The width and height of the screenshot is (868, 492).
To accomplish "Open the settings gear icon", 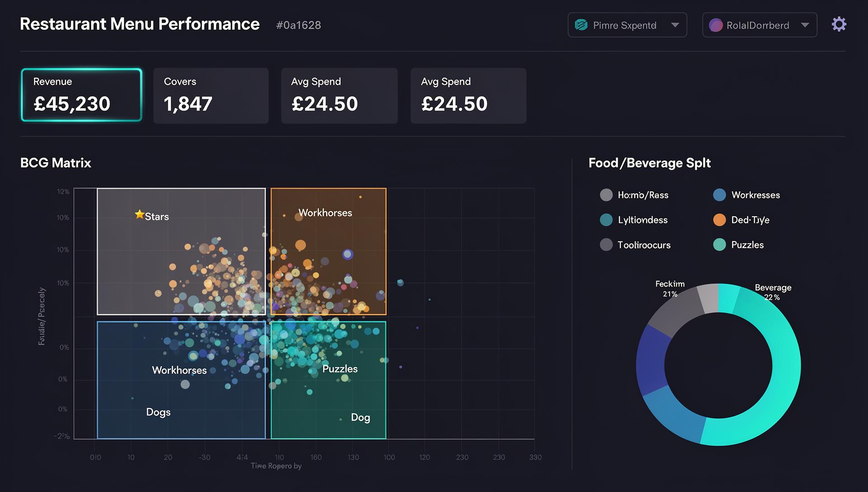I will point(839,24).
